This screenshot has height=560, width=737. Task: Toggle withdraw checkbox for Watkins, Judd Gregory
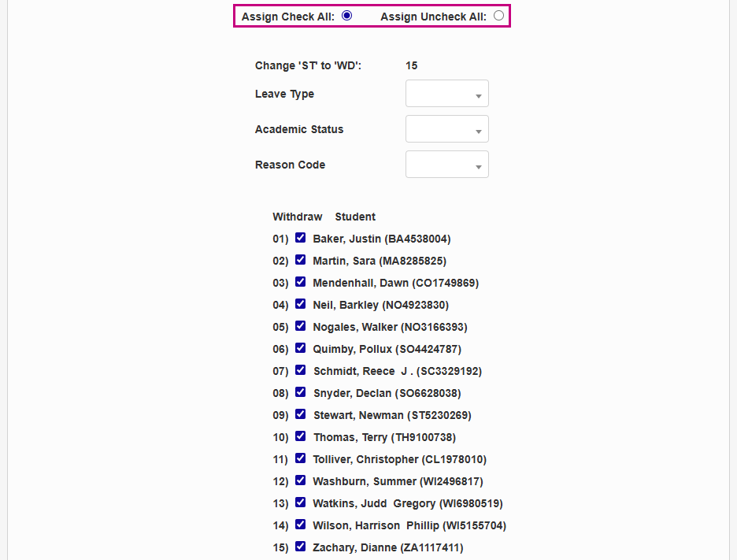tap(300, 503)
